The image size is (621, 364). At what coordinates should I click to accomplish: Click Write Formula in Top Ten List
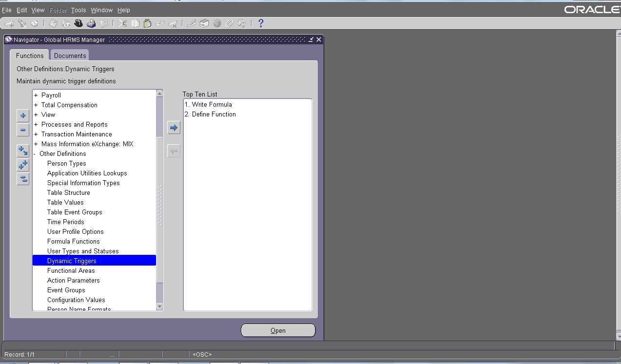(x=208, y=104)
